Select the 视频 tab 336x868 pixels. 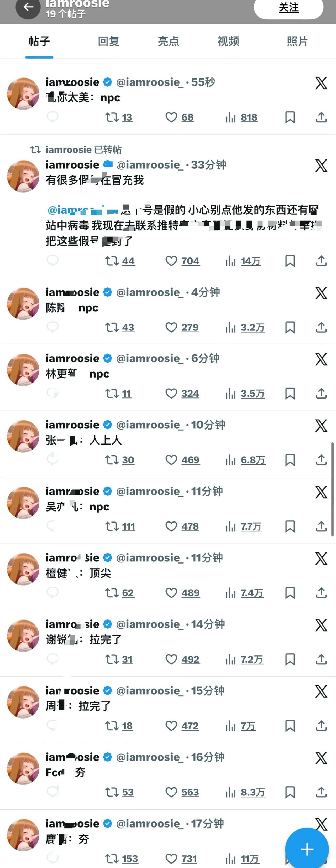tap(228, 42)
